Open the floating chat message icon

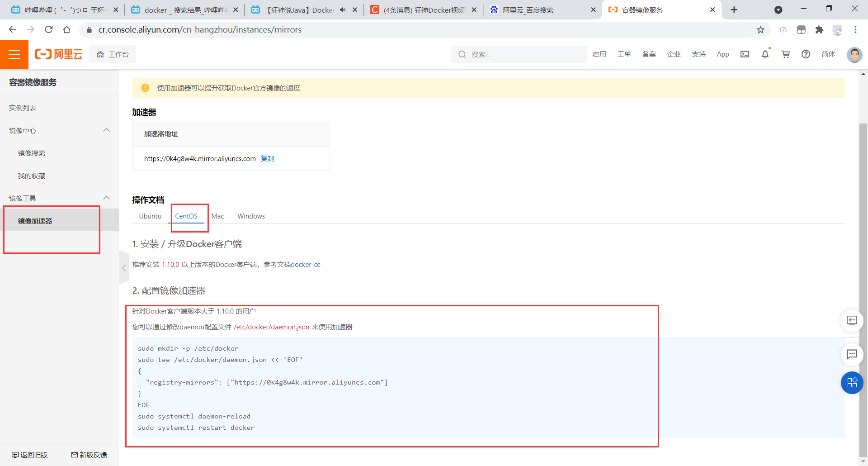(852, 354)
